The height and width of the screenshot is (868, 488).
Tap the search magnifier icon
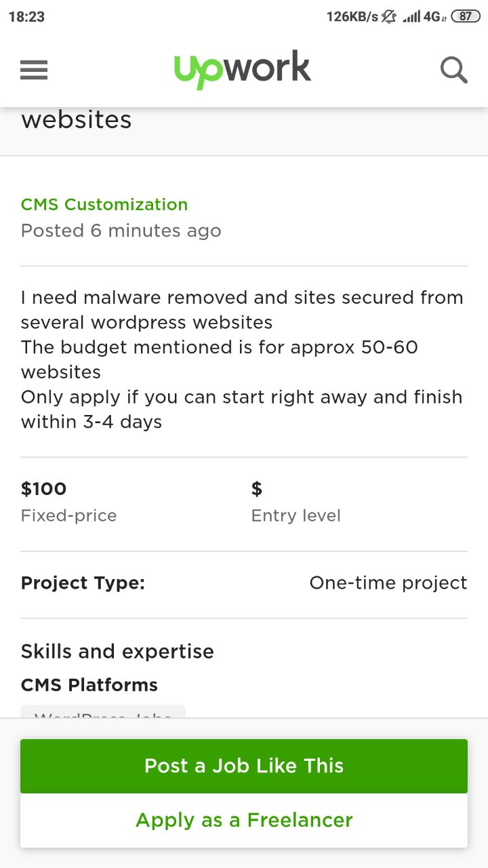point(453,70)
